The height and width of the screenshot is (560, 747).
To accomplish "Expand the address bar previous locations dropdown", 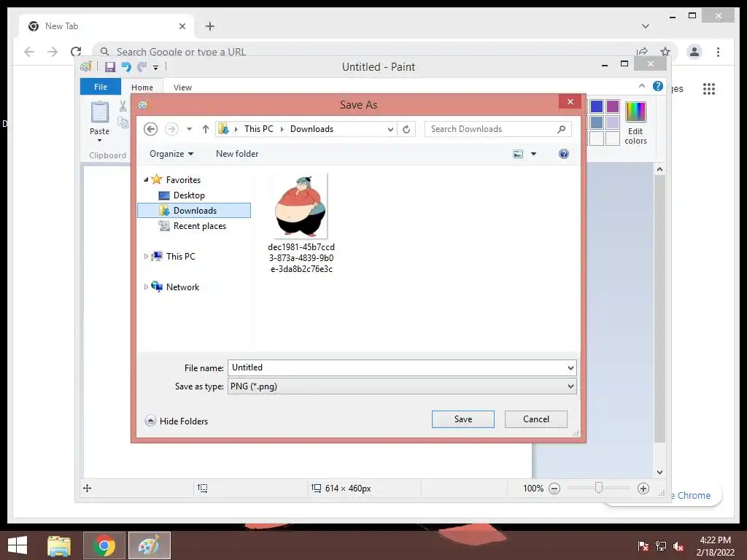I will coord(390,129).
